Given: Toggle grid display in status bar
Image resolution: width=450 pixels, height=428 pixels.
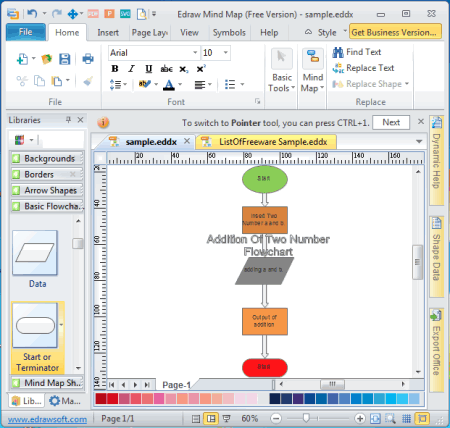Looking at the screenshot, I should [406, 418].
